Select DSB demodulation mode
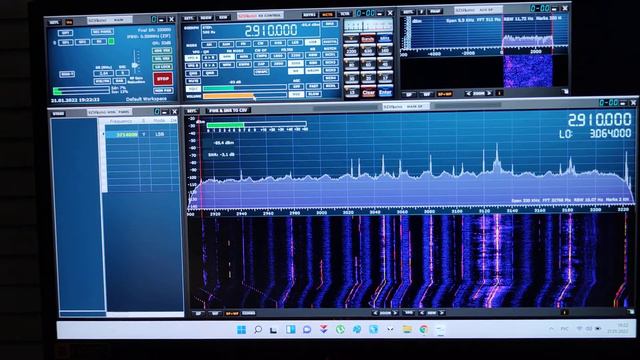 [278, 43]
